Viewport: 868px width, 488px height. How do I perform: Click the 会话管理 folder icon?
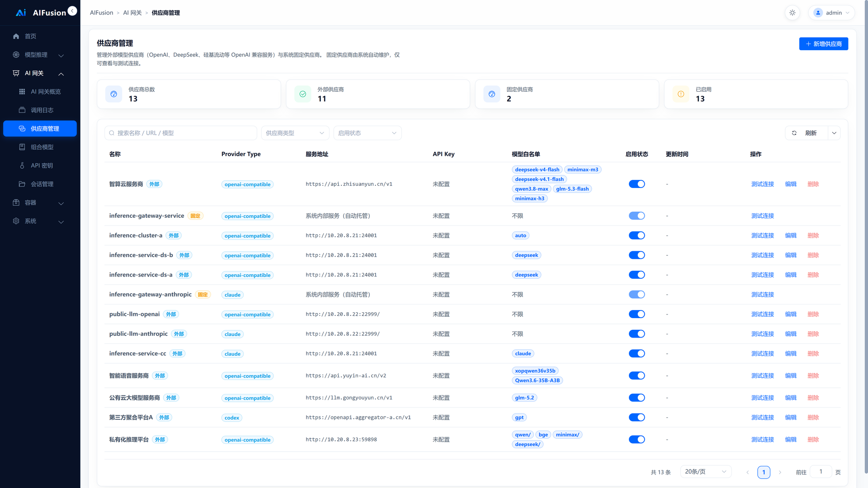click(x=22, y=184)
